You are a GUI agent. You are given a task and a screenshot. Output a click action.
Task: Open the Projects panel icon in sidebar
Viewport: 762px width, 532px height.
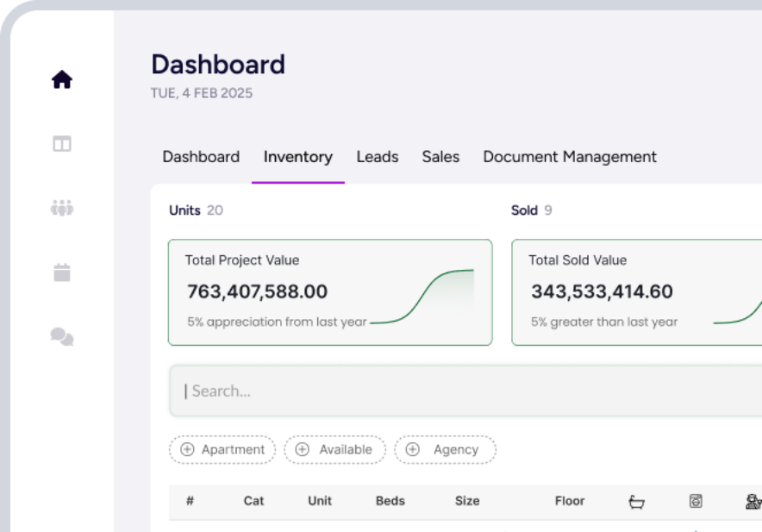click(61, 143)
